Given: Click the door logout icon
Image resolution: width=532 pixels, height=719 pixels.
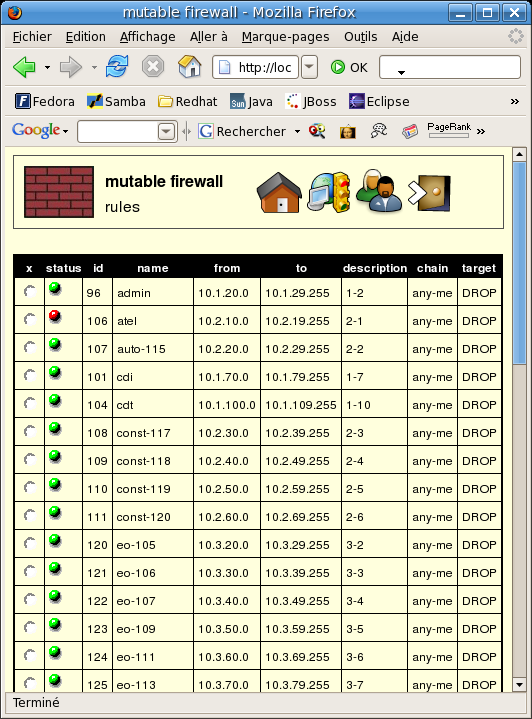Looking at the screenshot, I should tap(429, 193).
